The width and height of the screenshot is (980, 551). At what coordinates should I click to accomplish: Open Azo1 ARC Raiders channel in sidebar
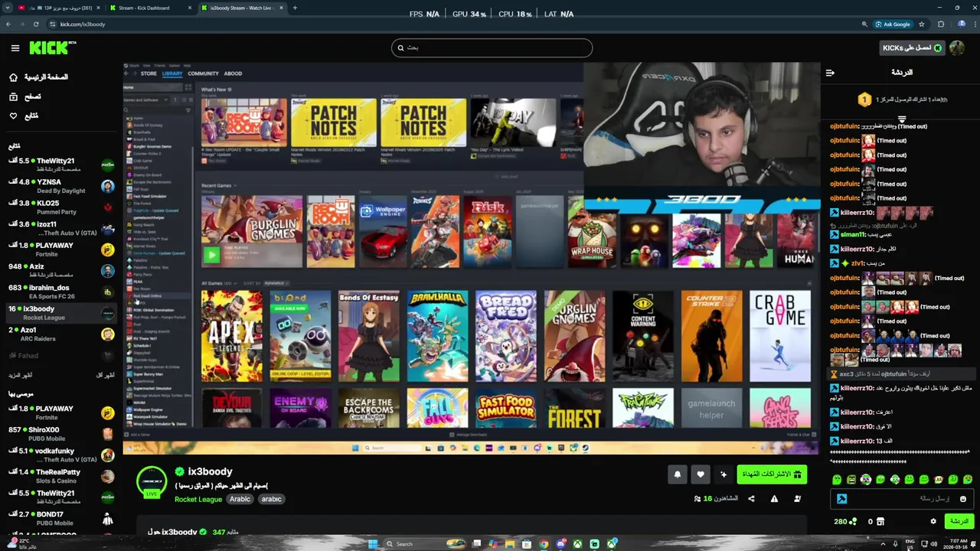point(61,334)
